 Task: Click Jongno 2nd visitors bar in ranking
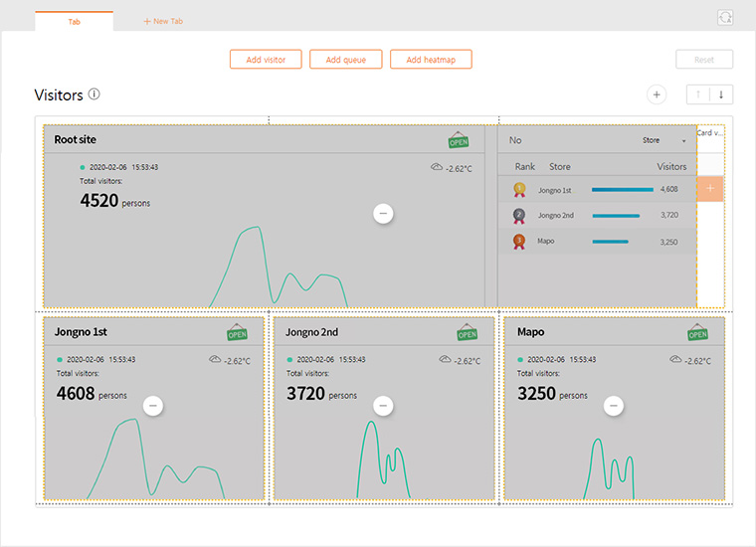click(616, 216)
